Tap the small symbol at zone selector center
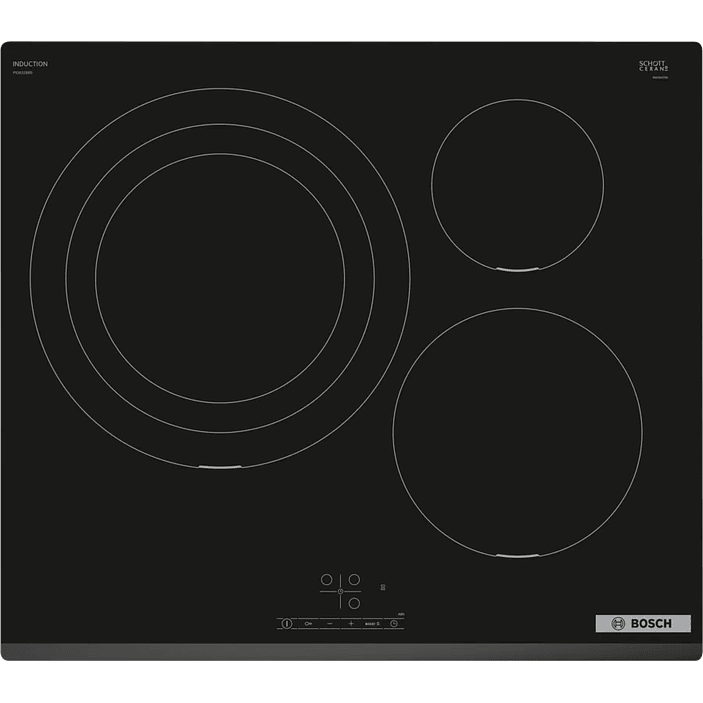Viewport: 703px width, 703px height. [x=340, y=591]
